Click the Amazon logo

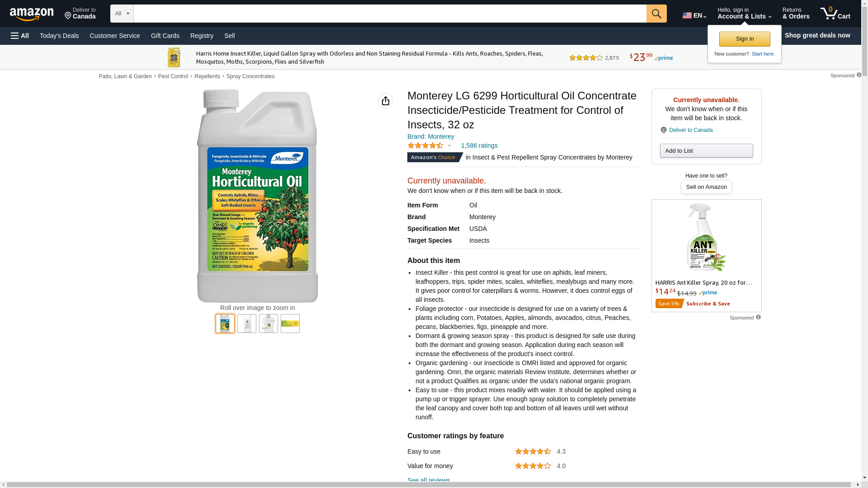[x=32, y=14]
